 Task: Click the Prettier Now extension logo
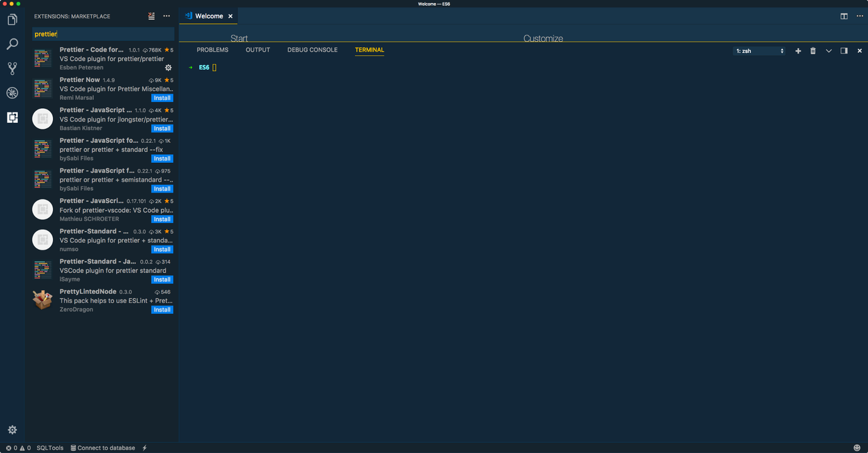(43, 89)
